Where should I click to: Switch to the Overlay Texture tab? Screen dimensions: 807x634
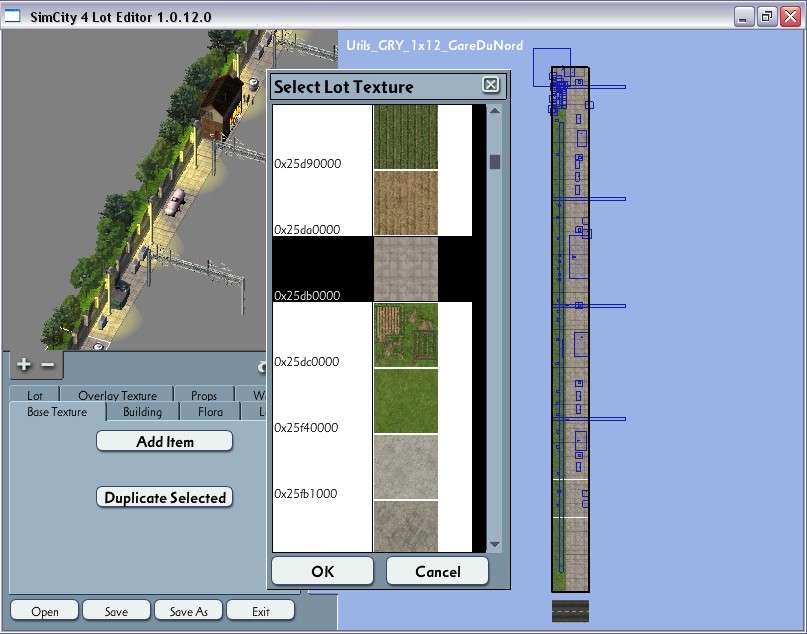[x=117, y=395]
